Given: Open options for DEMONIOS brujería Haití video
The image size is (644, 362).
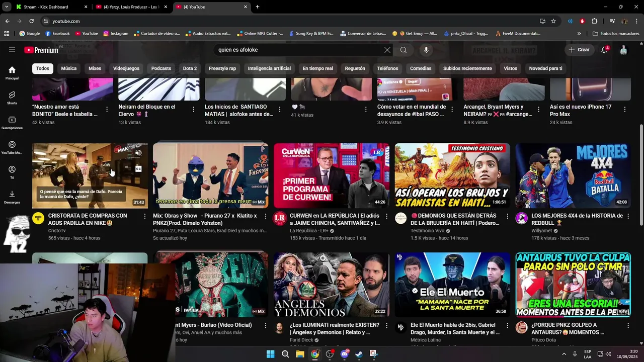Looking at the screenshot, I should pos(507,216).
